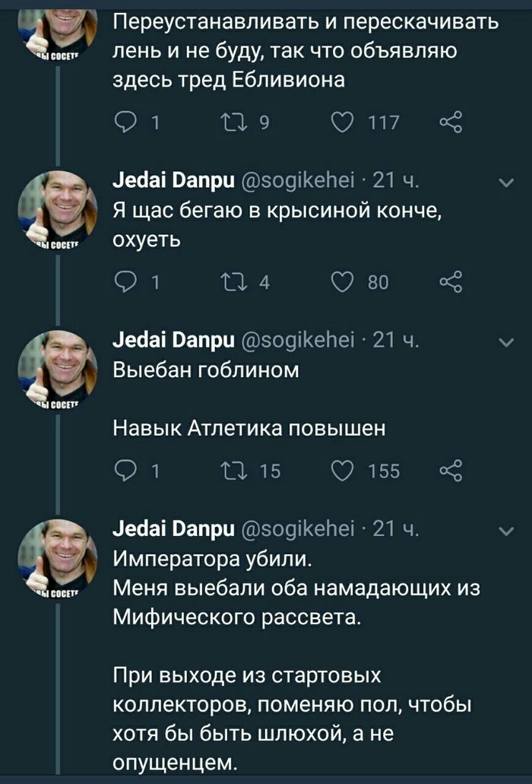
Task: Open chevron menu on the last tweet
Action: point(505,531)
